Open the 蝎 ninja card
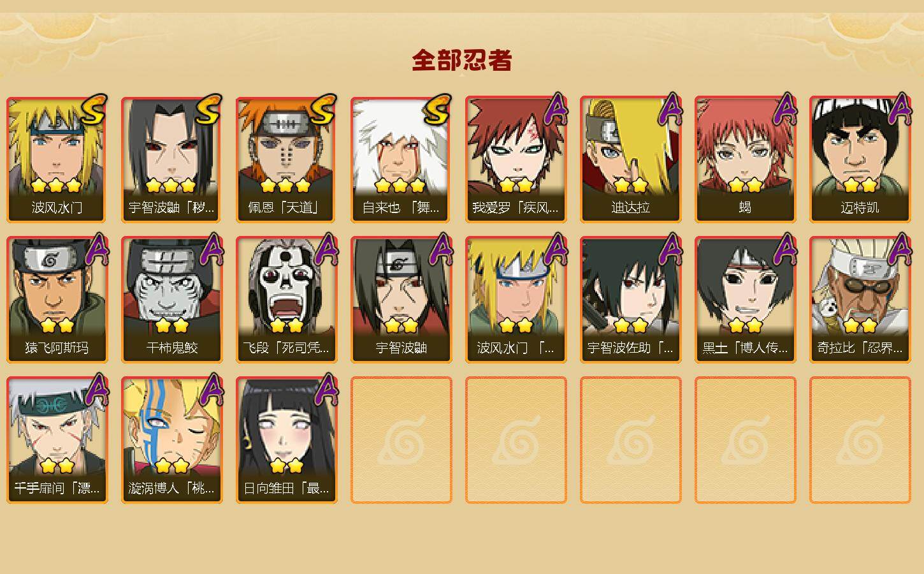The height and width of the screenshot is (574, 924). coord(746,159)
